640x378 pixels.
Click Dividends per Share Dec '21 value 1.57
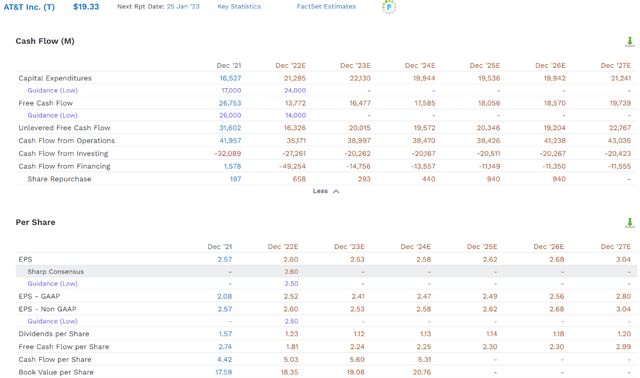click(225, 334)
